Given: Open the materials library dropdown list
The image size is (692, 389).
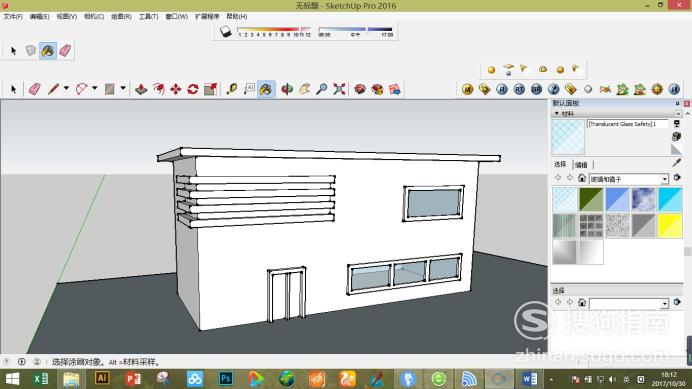Looking at the screenshot, I should (664, 179).
